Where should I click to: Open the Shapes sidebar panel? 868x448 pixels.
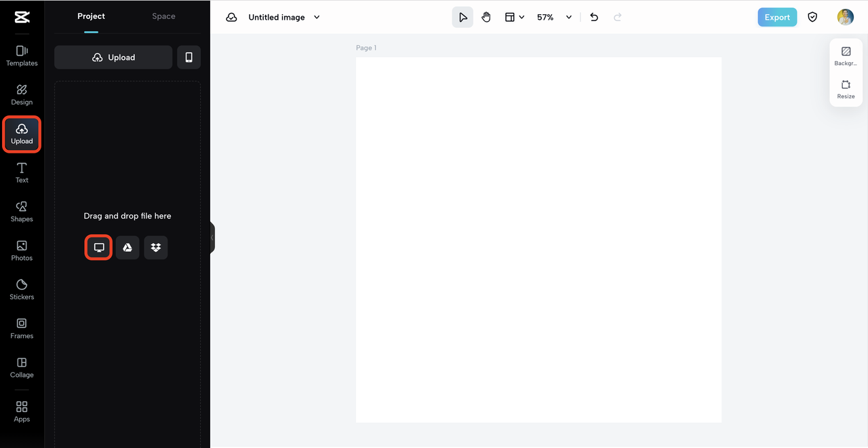pyautogui.click(x=22, y=211)
